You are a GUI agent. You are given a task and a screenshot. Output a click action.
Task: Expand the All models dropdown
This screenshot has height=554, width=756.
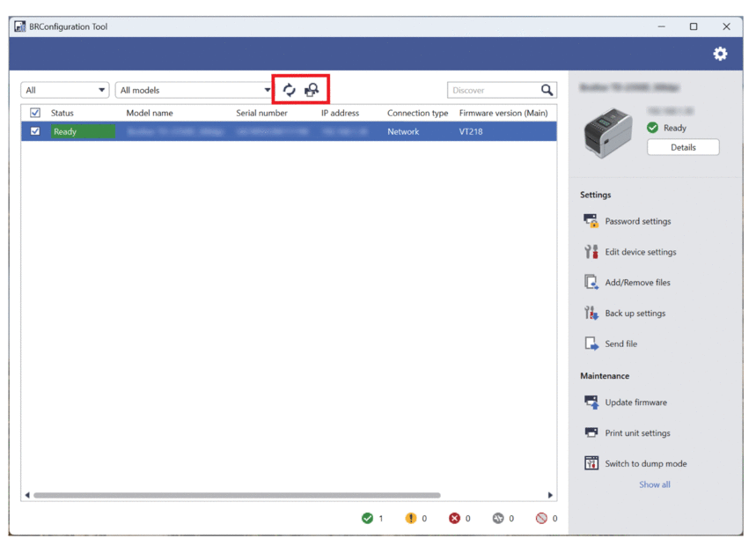tap(195, 90)
